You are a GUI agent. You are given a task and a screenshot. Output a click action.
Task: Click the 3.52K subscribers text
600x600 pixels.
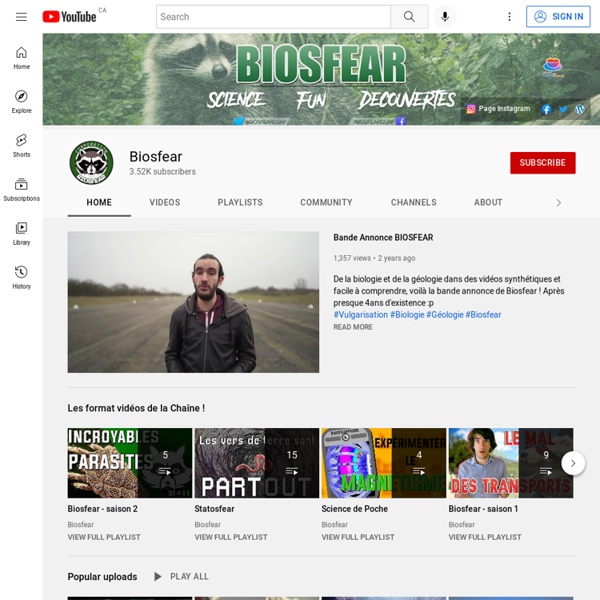pyautogui.click(x=162, y=171)
